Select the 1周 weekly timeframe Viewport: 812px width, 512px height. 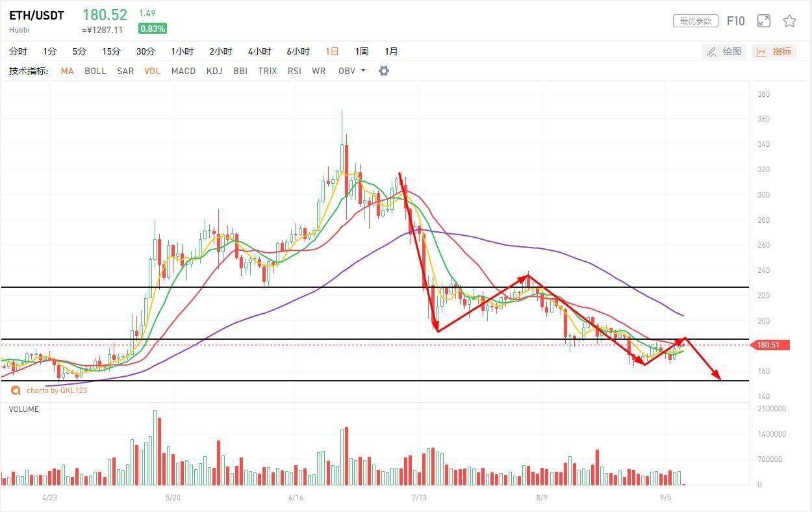click(x=362, y=51)
